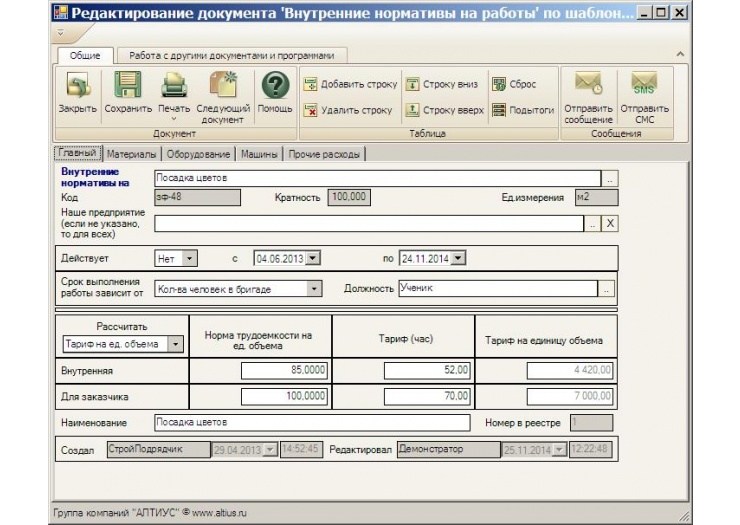Click Для заказчика tariff field 70,00
The height and width of the screenshot is (525, 740).
point(427,397)
